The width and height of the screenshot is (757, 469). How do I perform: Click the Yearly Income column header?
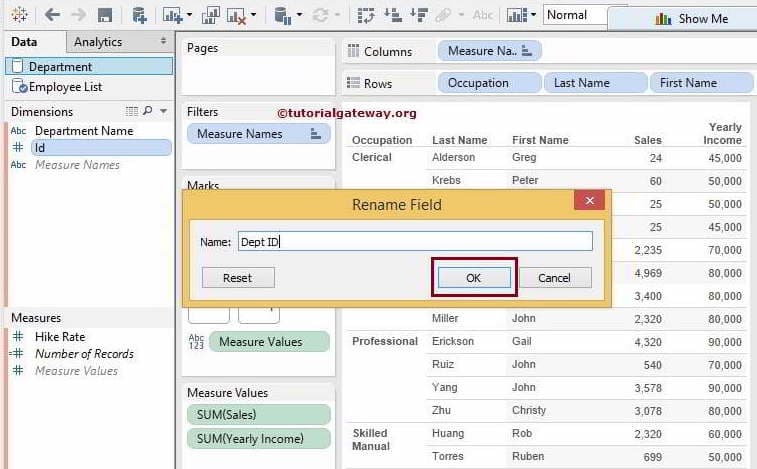(722, 133)
